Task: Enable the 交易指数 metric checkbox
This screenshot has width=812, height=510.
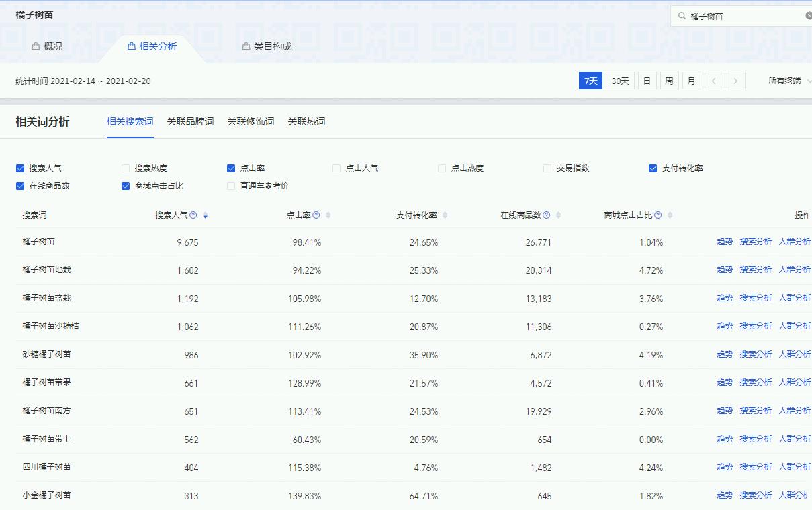Action: tap(547, 168)
